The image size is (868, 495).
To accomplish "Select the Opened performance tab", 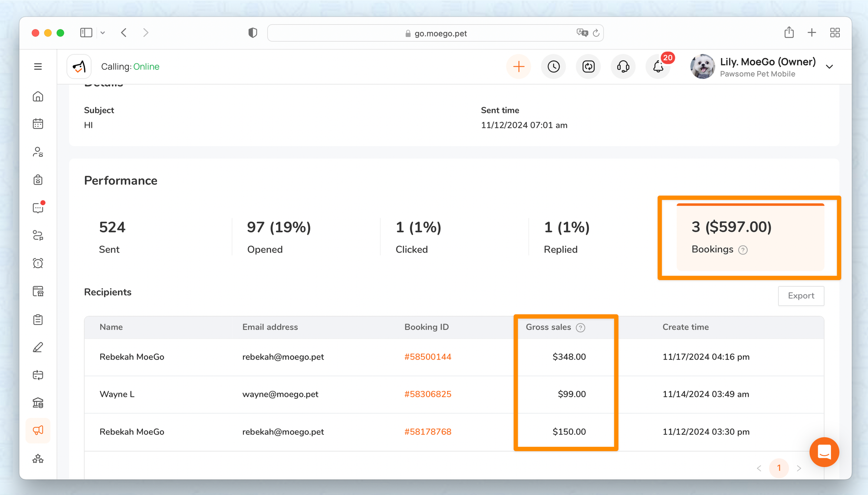I will tap(279, 237).
